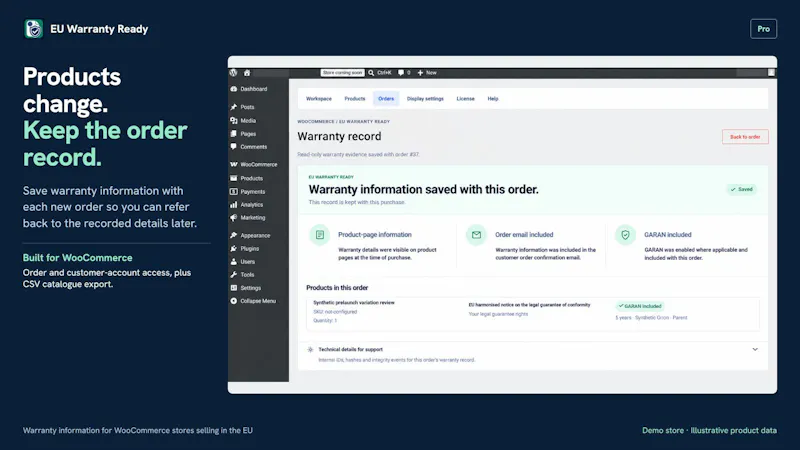Click 'Synthetic prelaunch variation review' product name
The height and width of the screenshot is (450, 800).
click(354, 303)
